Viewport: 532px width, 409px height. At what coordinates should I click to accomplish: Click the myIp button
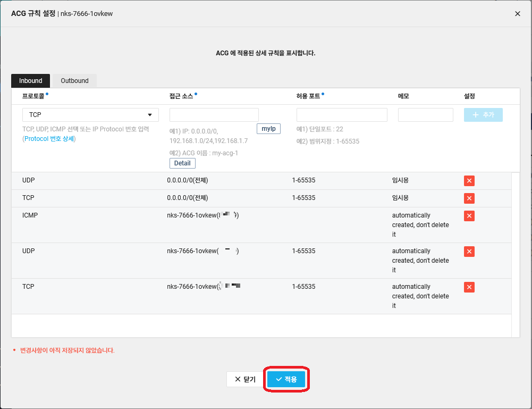[x=268, y=129]
